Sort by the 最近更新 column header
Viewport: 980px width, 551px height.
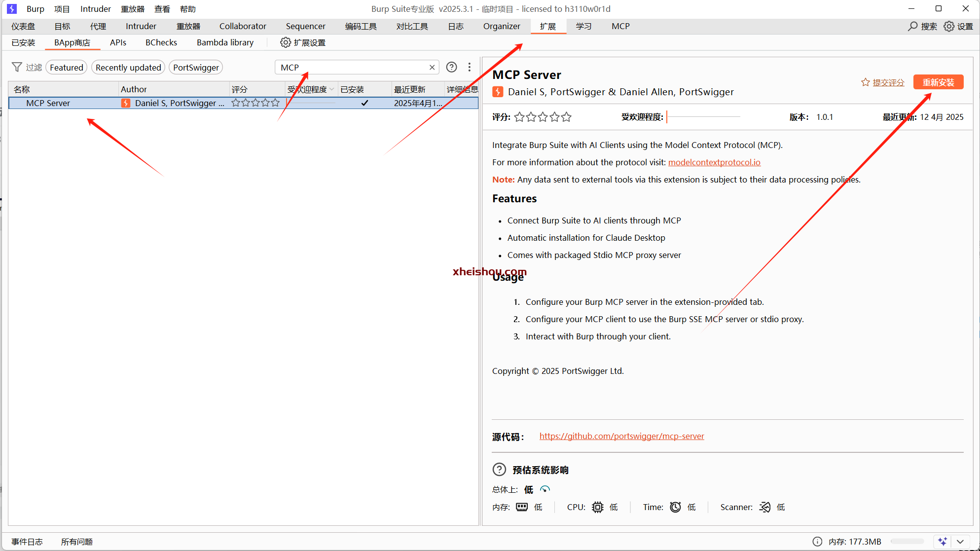click(418, 89)
